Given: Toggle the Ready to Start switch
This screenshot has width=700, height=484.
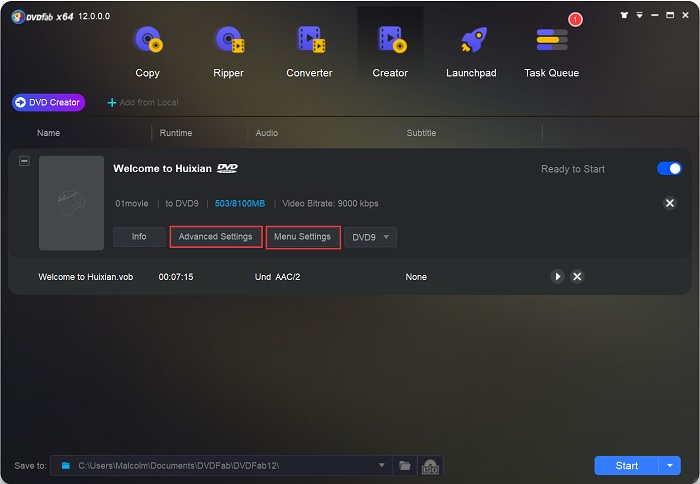Looking at the screenshot, I should pyautogui.click(x=669, y=169).
